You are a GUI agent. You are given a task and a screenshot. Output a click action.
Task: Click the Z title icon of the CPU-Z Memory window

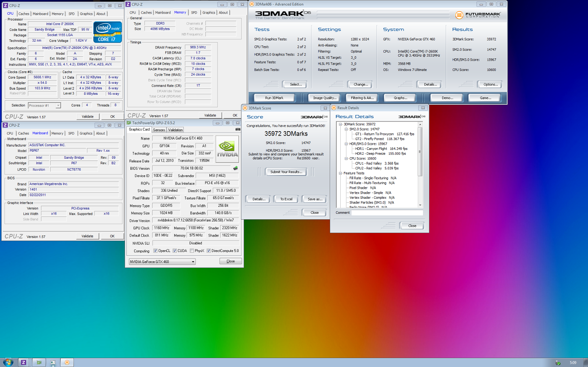128,4
